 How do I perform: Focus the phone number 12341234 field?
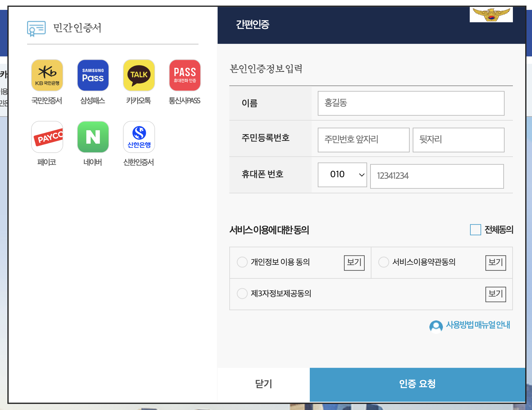437,176
